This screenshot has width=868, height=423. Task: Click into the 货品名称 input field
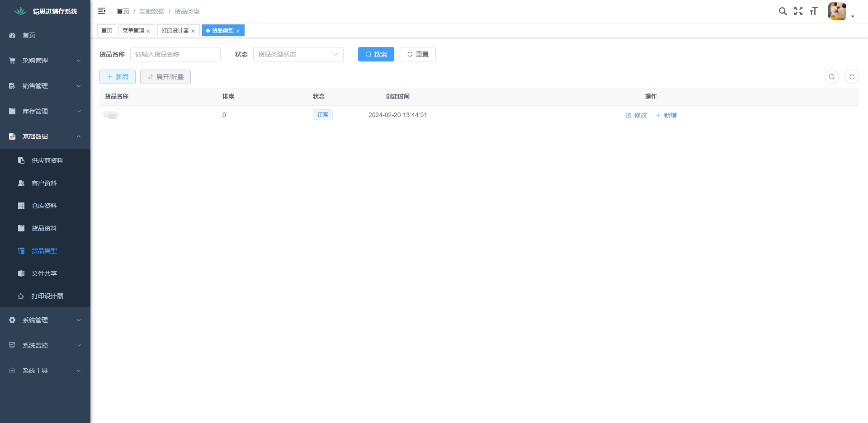click(175, 54)
